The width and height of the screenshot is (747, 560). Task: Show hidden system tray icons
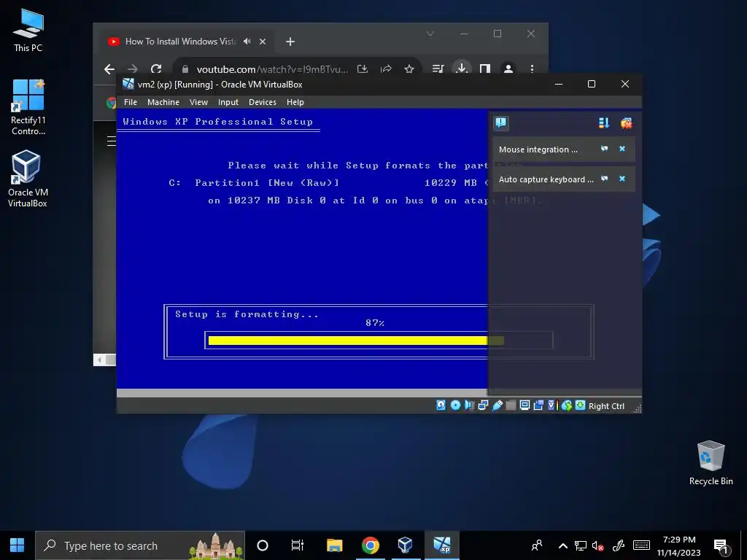[x=562, y=545]
